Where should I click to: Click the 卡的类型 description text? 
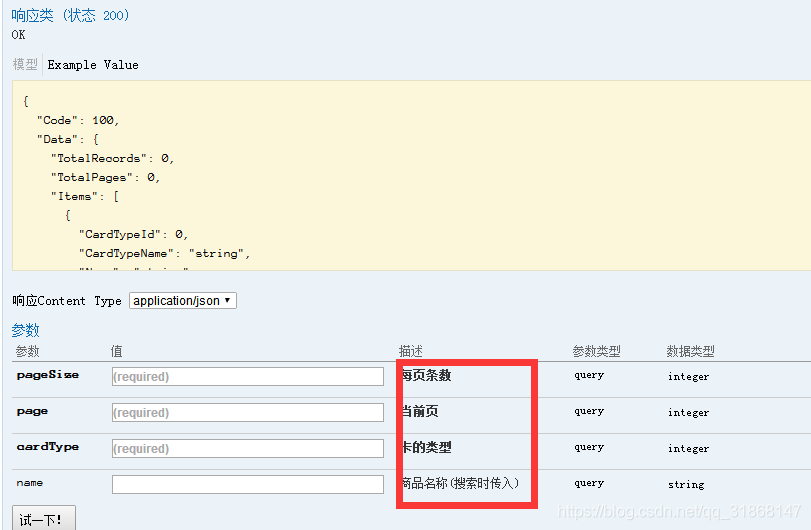[x=427, y=447]
